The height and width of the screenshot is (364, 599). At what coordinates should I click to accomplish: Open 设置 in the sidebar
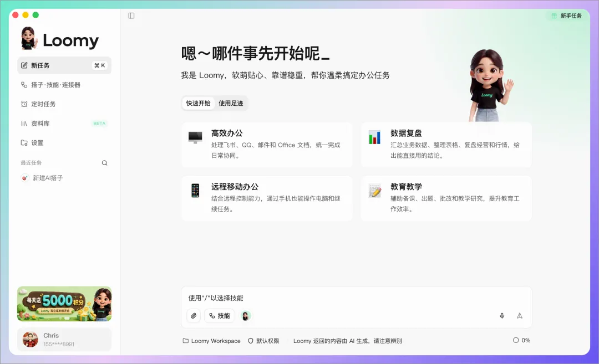click(64, 143)
